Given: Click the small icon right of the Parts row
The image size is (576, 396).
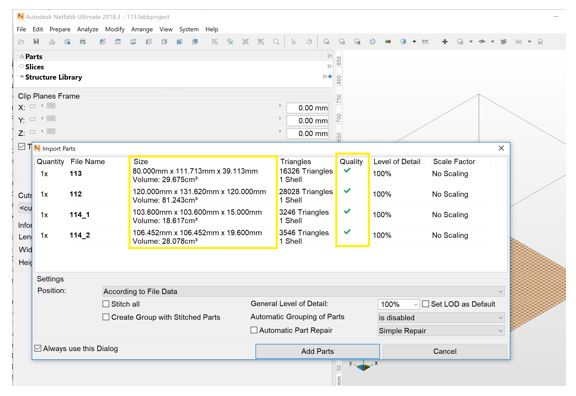Looking at the screenshot, I should point(329,56).
